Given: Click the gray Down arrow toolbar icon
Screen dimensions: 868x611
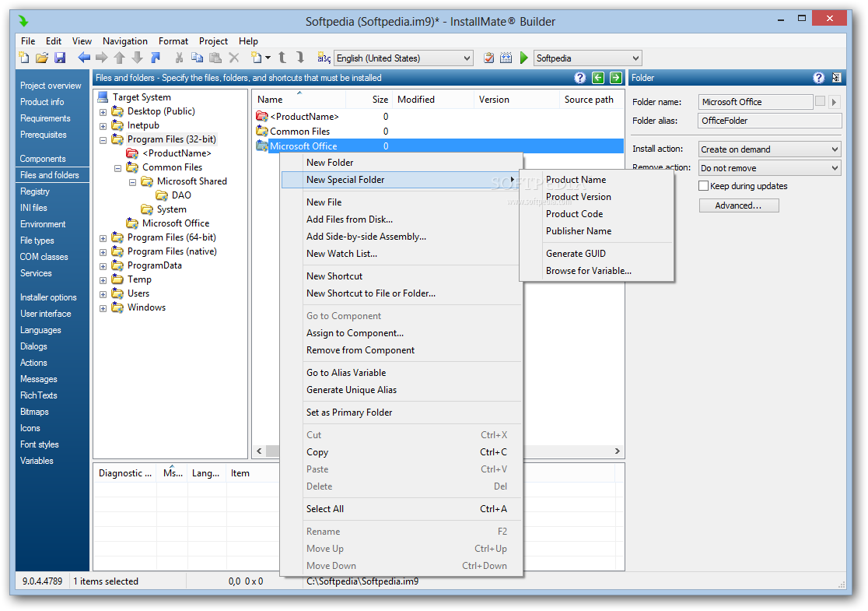Looking at the screenshot, I should tap(138, 58).
